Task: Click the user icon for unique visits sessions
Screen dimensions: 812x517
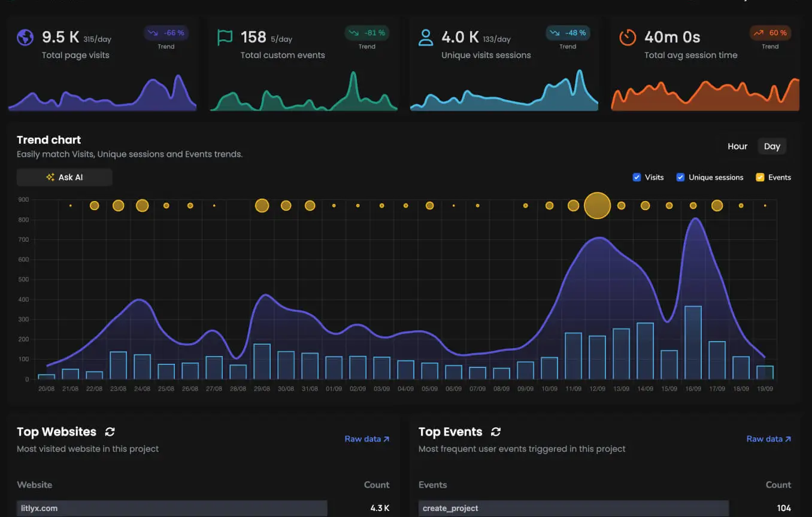Action: tap(426, 38)
